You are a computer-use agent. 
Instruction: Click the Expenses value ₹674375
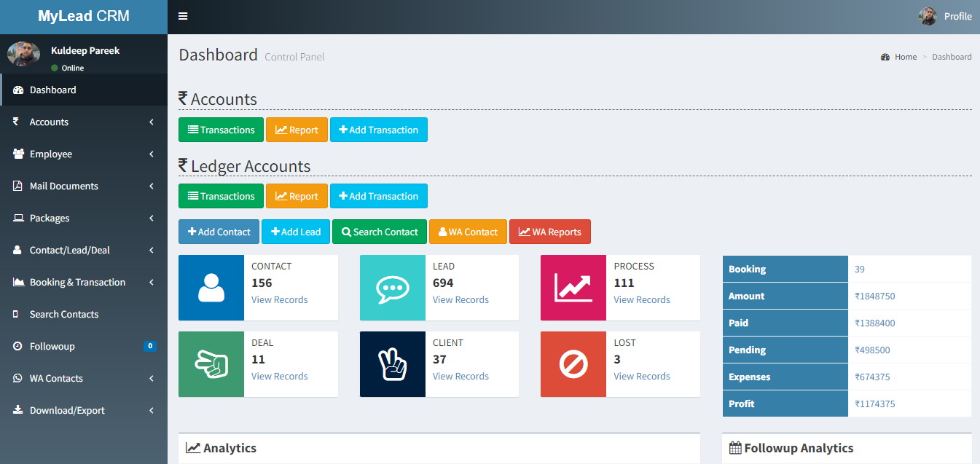tap(872, 377)
